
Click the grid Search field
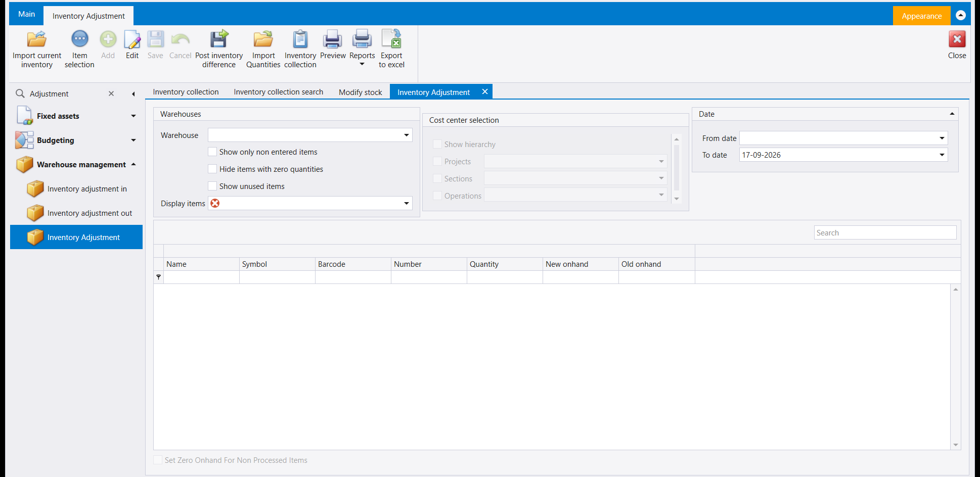point(885,232)
